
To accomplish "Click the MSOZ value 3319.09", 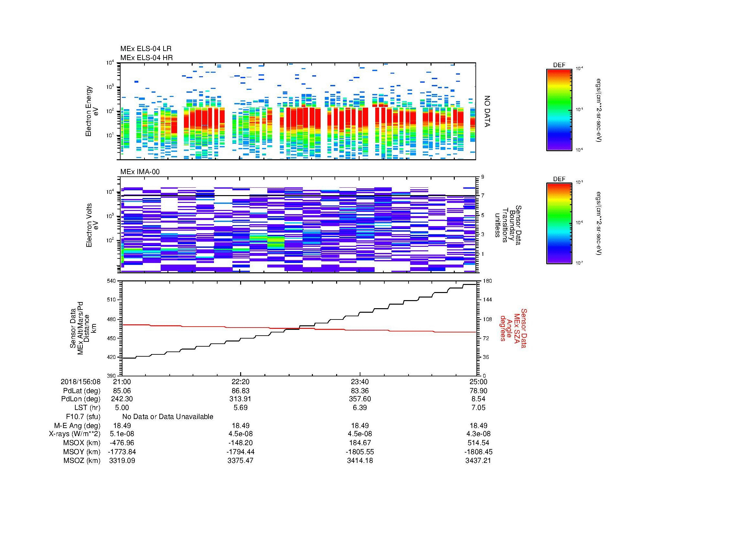I will [x=122, y=461].
